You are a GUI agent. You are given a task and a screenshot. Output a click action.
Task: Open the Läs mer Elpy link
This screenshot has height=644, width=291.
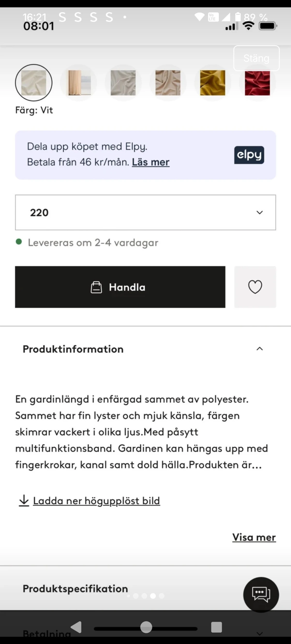tap(151, 162)
